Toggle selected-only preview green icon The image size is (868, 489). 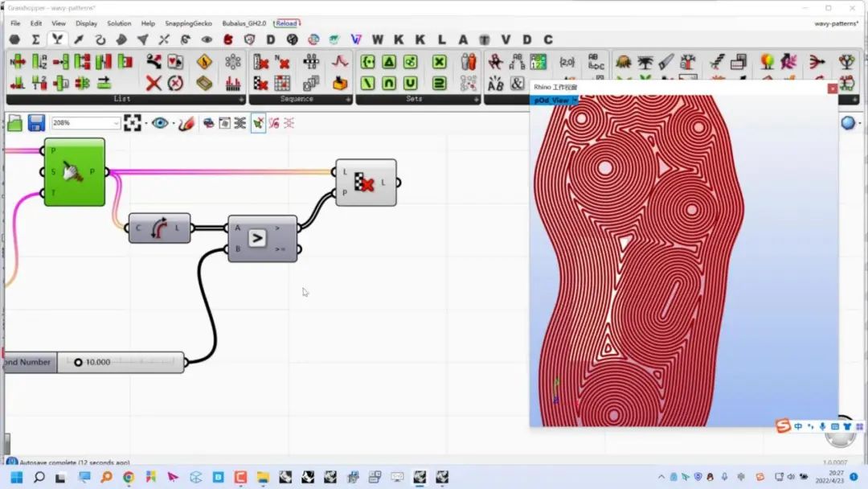(259, 123)
